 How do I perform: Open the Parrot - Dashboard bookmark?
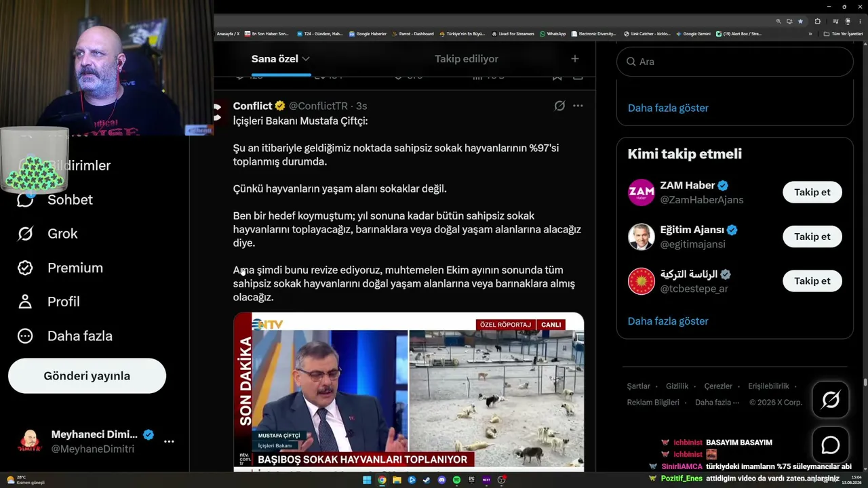[x=412, y=34]
